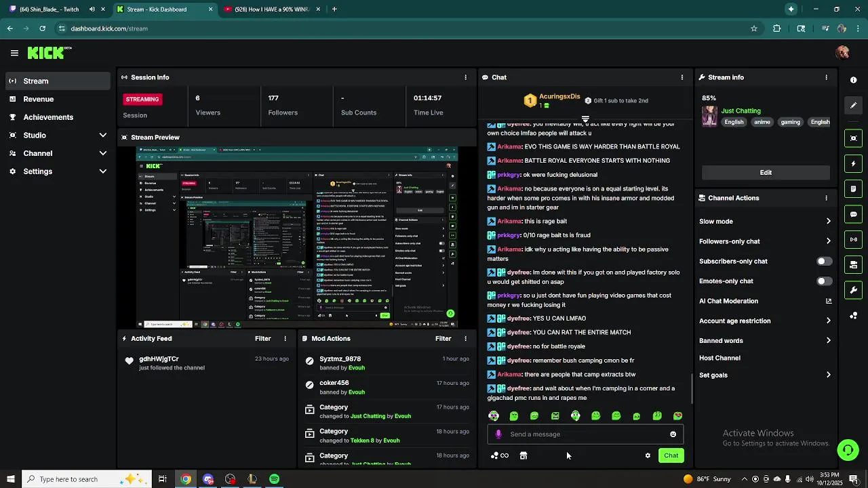Open Account age restriction options
This screenshot has width=868, height=488.
765,321
